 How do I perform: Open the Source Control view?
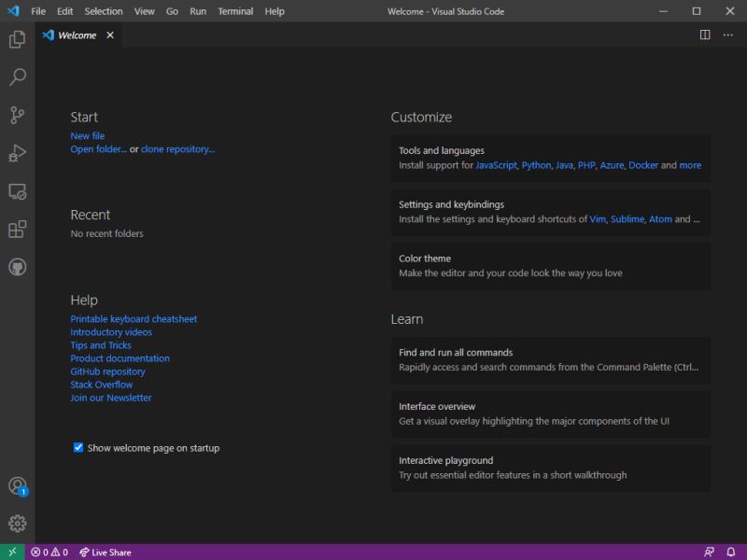click(x=17, y=115)
